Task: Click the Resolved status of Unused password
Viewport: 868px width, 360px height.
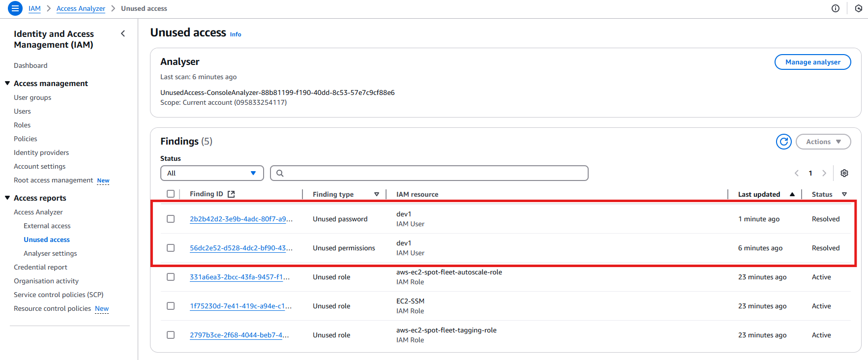Action: pyautogui.click(x=826, y=219)
